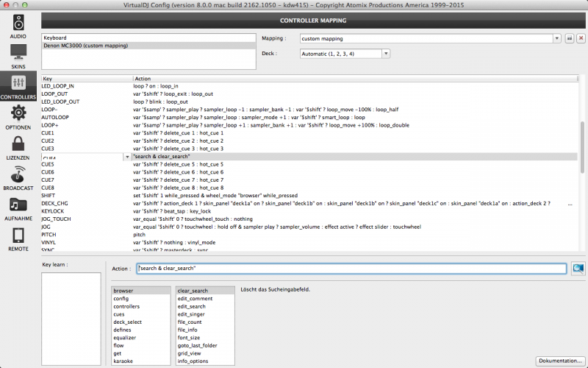Open the Audio settings section

click(x=18, y=24)
